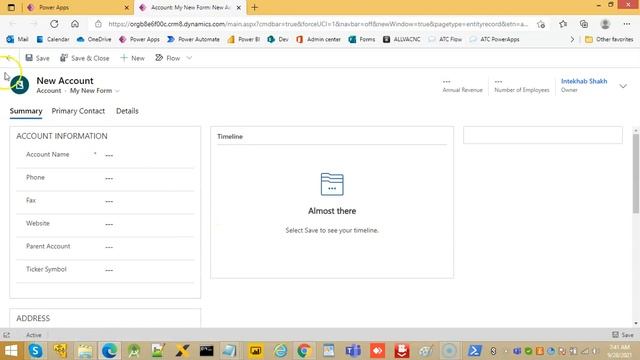Open the Admin center bookmark
This screenshot has width=640, height=360.
point(318,40)
